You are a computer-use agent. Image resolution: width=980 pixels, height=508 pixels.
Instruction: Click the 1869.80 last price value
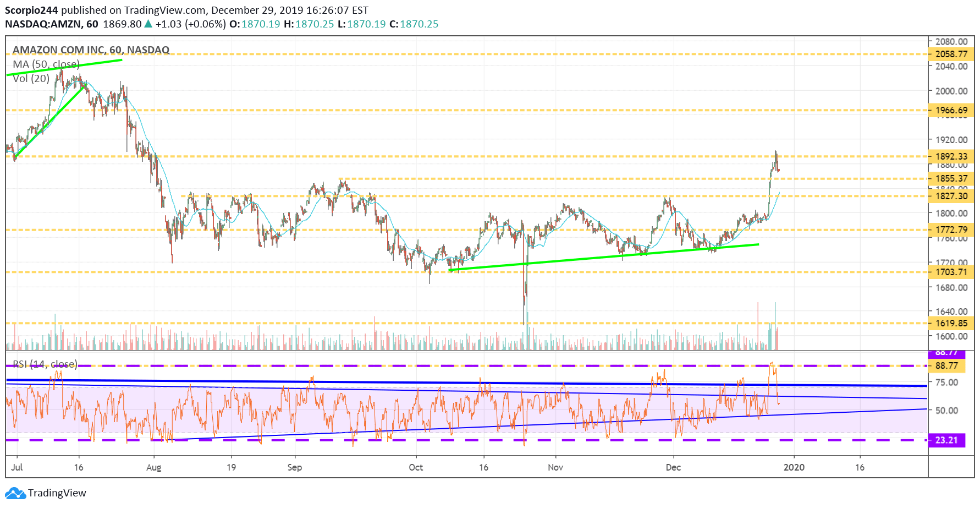click(x=122, y=24)
